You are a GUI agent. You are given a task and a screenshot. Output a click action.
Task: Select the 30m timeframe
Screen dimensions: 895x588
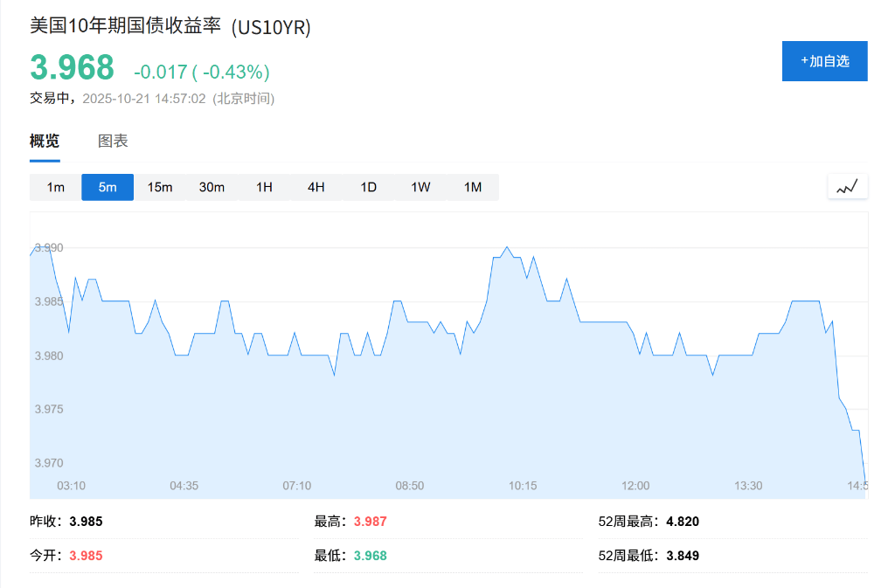tap(212, 186)
